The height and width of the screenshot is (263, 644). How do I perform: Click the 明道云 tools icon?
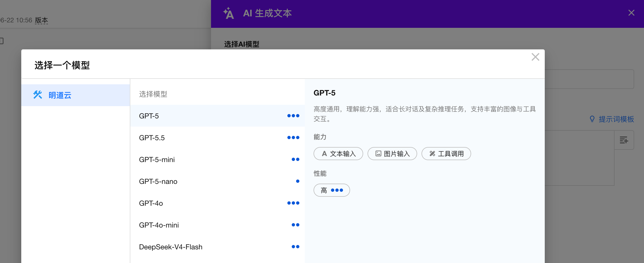(38, 95)
